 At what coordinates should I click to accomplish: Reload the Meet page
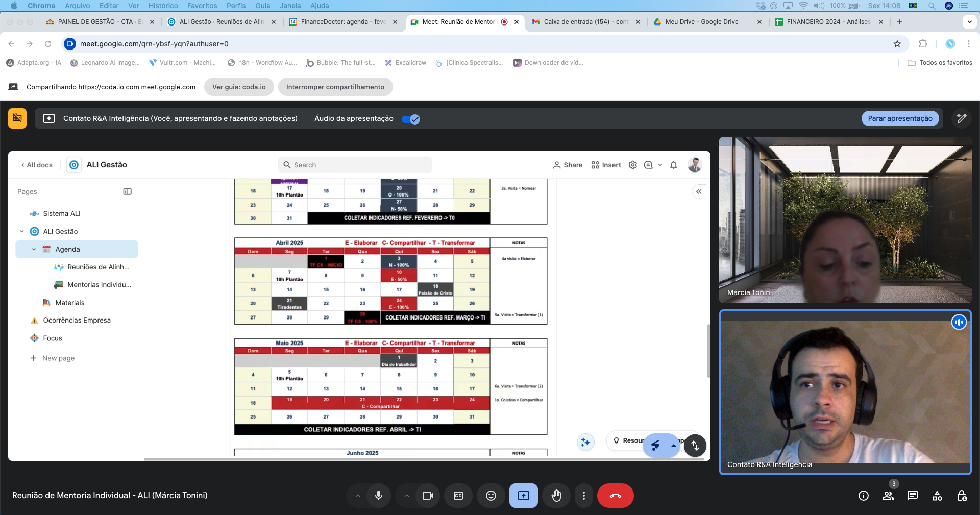click(x=48, y=44)
